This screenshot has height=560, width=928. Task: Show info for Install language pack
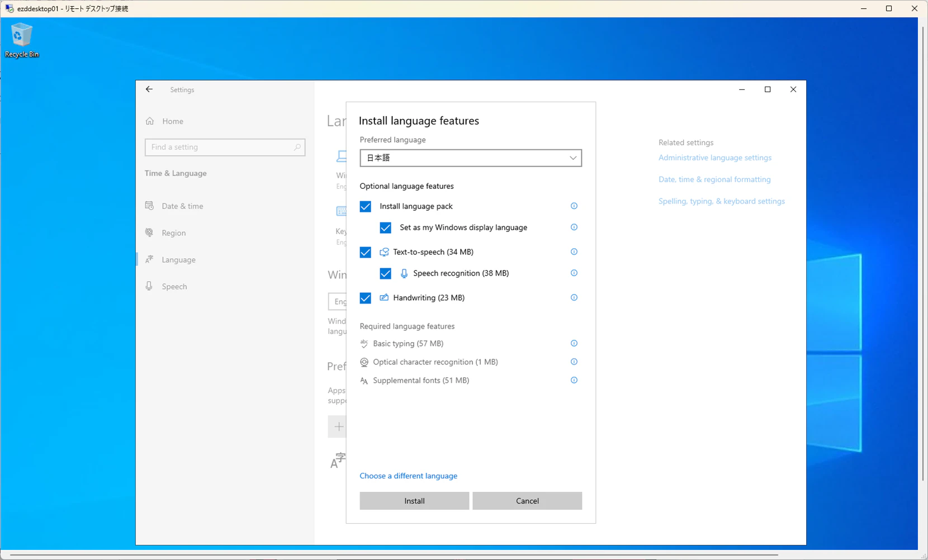[574, 206]
